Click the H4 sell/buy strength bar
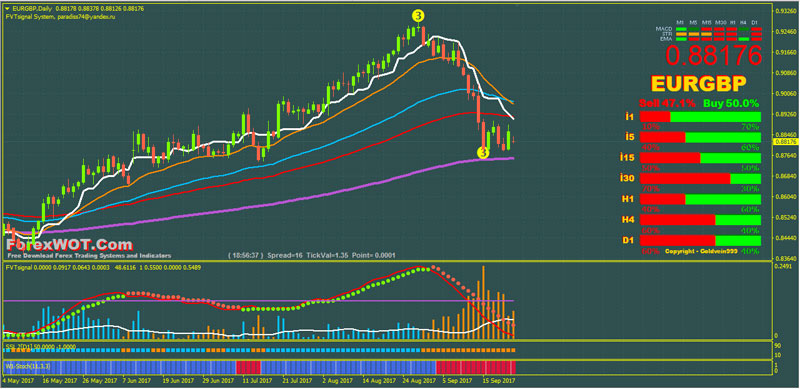The image size is (800, 389). pyautogui.click(x=700, y=220)
